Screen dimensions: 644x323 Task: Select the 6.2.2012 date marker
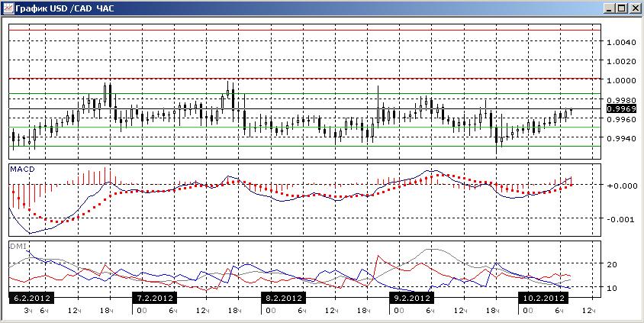[x=32, y=298]
